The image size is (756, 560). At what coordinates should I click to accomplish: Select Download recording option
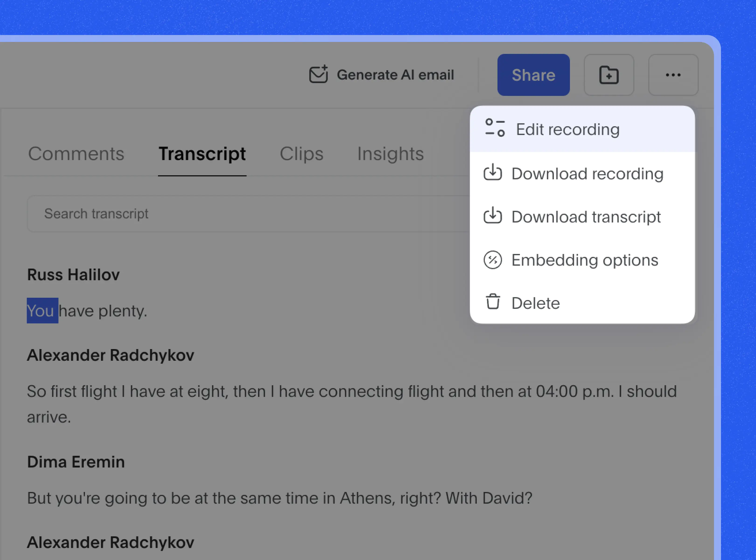[x=587, y=173]
